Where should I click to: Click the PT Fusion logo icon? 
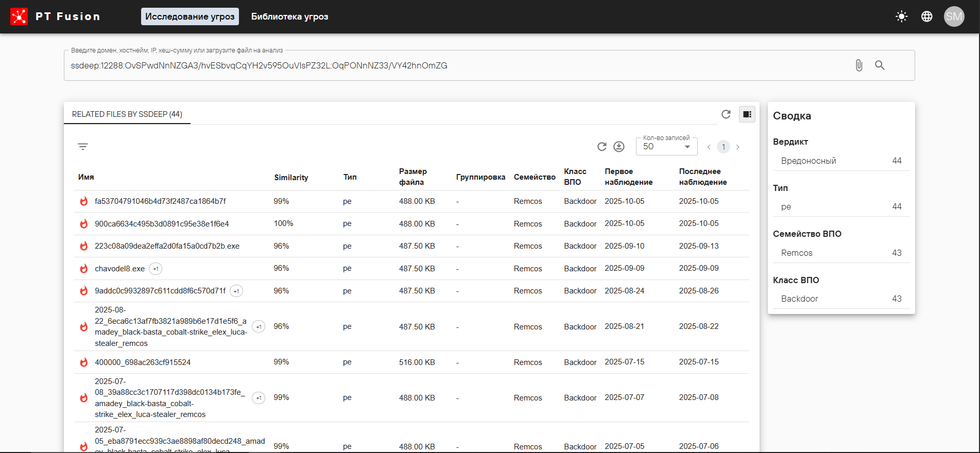click(x=19, y=16)
